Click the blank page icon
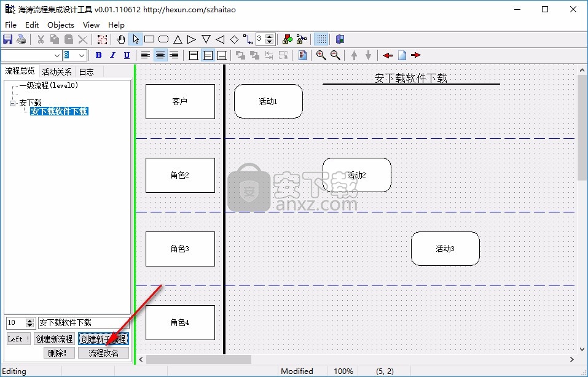Screen dimensions: 588x377 coord(402,55)
